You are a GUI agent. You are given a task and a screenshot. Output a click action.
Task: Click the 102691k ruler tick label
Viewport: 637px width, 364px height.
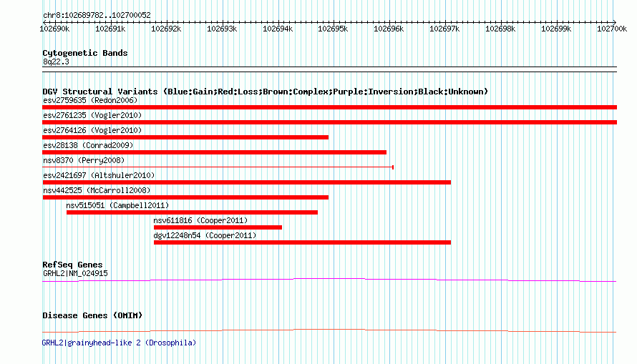tap(110, 29)
